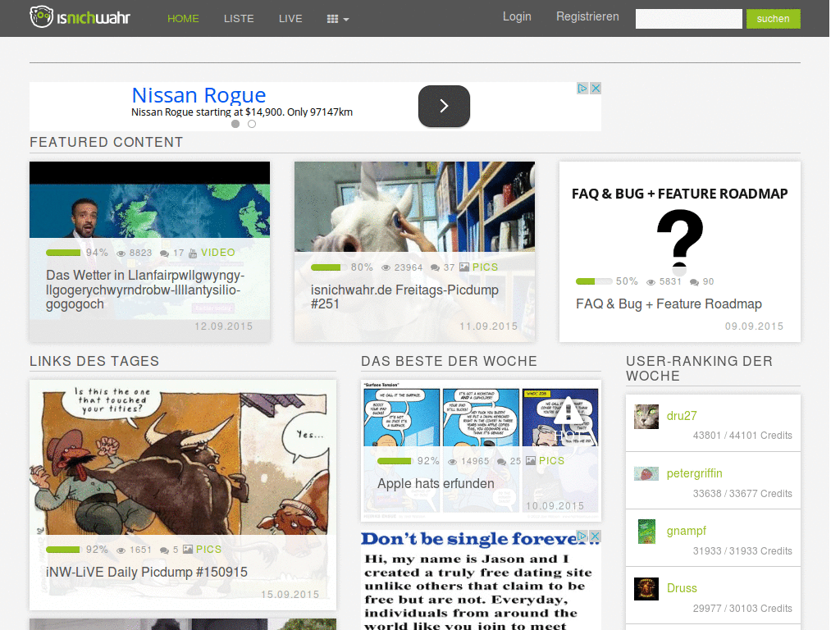Click the 94% rating bar on weather video
The height and width of the screenshot is (630, 840).
point(63,253)
